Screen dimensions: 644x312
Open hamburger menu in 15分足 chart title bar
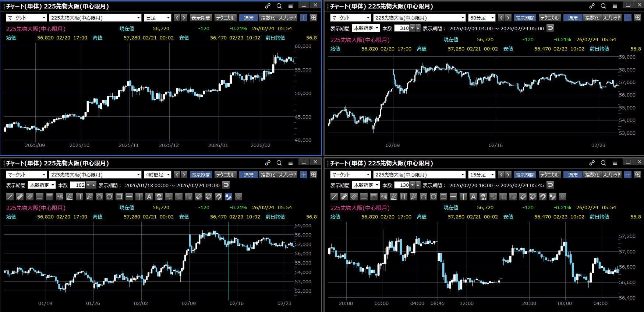tap(615, 163)
